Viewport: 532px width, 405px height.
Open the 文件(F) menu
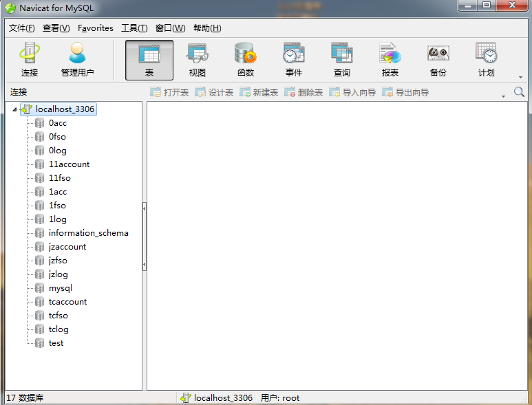coord(22,28)
